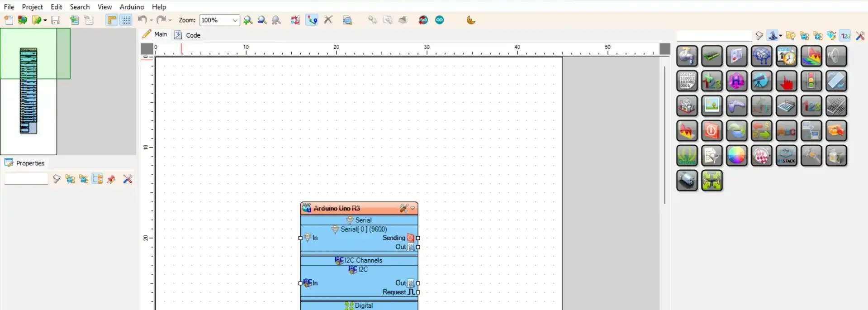Open the Project menu
The height and width of the screenshot is (310, 868).
[33, 7]
